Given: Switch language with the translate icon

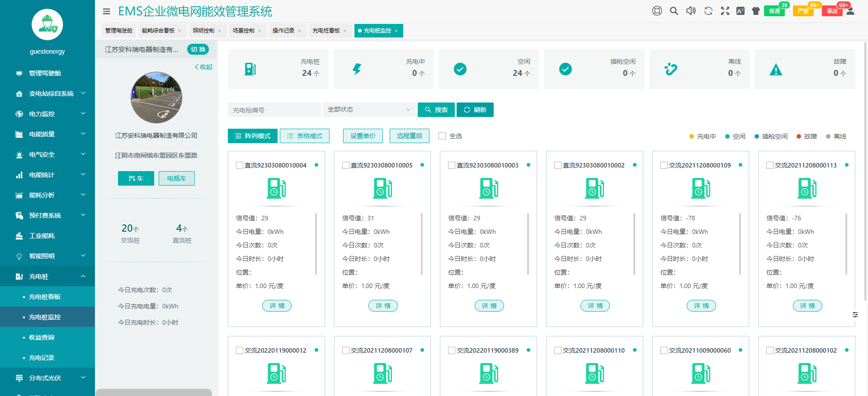Looking at the screenshot, I should coord(741,11).
